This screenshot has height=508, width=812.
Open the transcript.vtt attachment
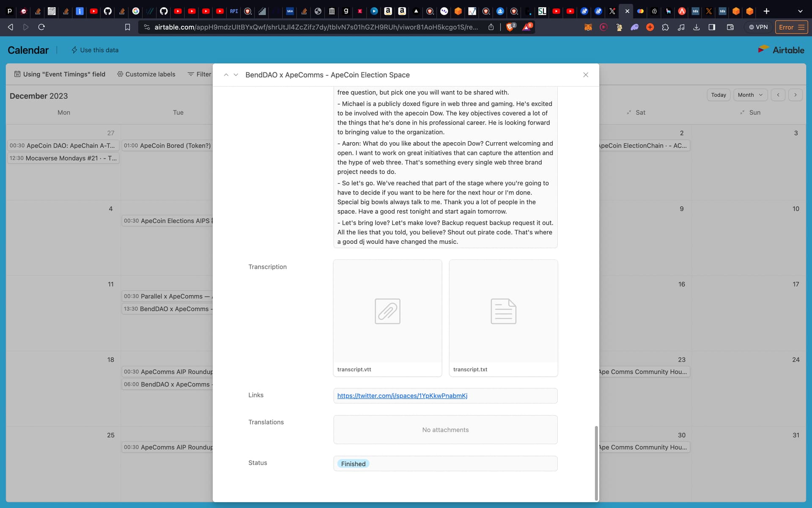pos(387,312)
